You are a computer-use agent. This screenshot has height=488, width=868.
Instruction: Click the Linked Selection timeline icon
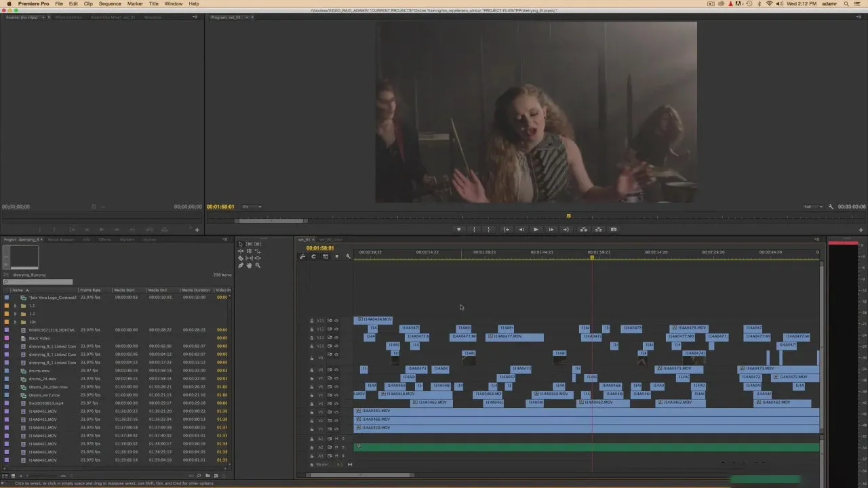[x=325, y=256]
